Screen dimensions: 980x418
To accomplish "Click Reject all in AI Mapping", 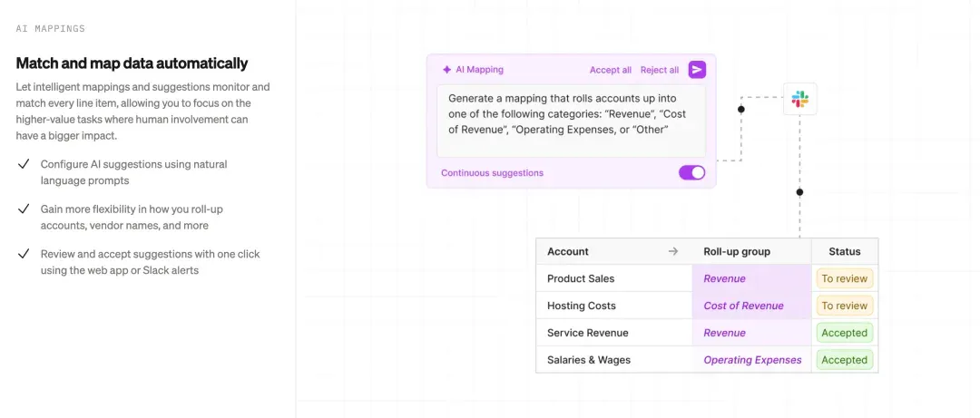I will (x=660, y=70).
